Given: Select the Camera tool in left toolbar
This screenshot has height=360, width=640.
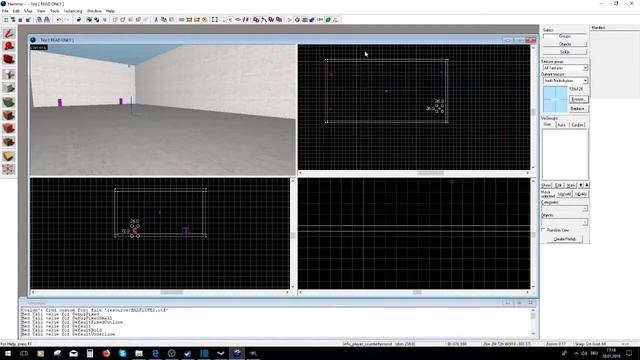Looking at the screenshot, I should pos(8,60).
